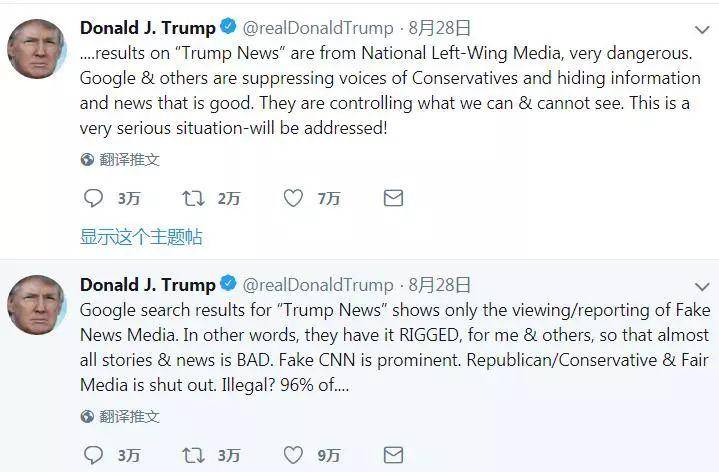This screenshot has height=472, width=719.
Task: Reply to the second tweet about Google search
Action: coord(94,455)
